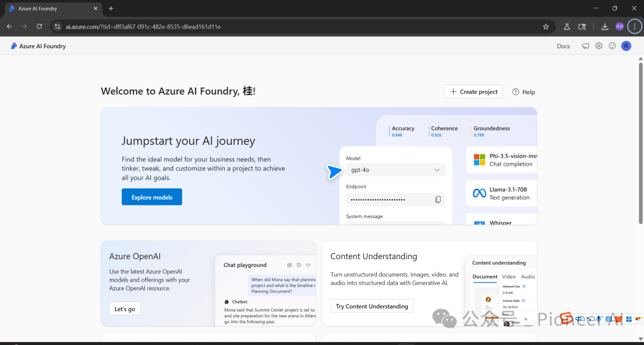Click the Content Understanding card heading
644x345 pixels.
373,256
